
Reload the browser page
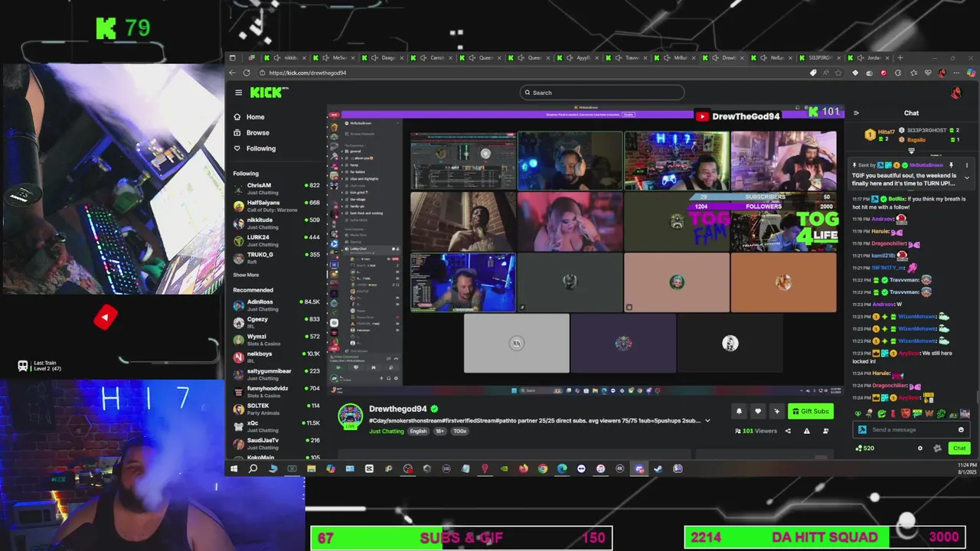247,73
